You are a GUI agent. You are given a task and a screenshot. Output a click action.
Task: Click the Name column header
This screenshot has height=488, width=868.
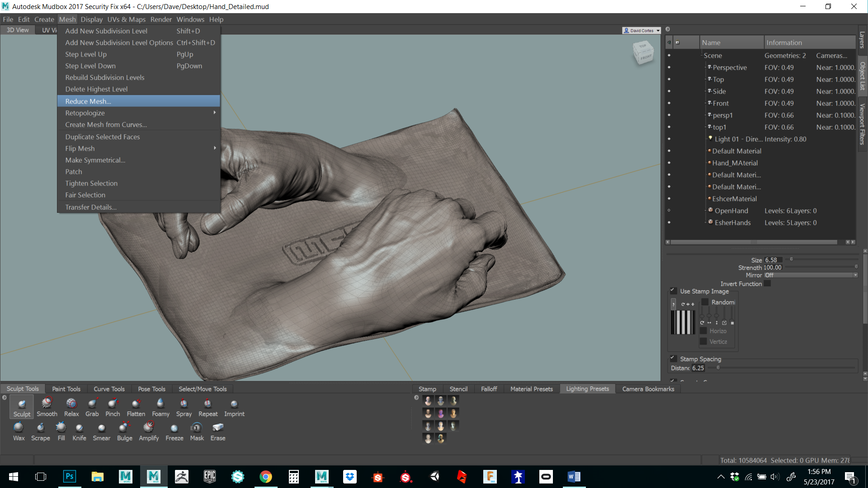(731, 42)
